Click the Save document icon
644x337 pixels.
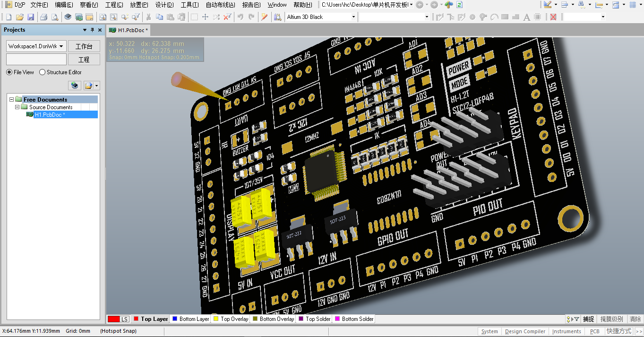click(31, 17)
